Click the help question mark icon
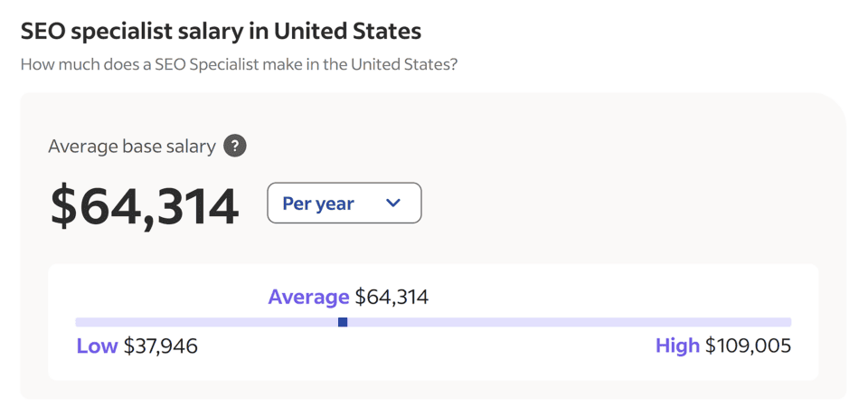This screenshot has height=417, width=868. 235,146
